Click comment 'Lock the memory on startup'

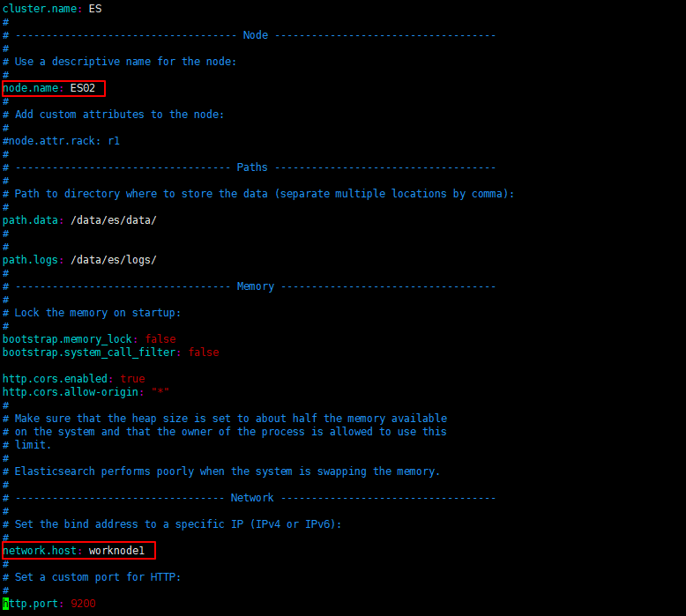click(92, 313)
